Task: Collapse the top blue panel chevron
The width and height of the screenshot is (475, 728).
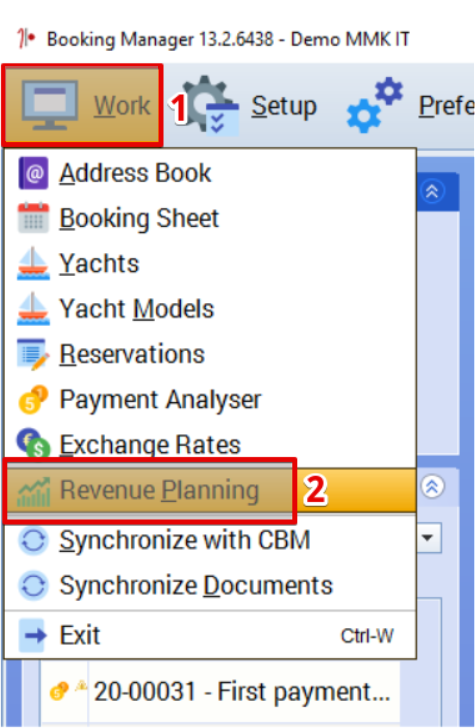Action: pos(432,191)
